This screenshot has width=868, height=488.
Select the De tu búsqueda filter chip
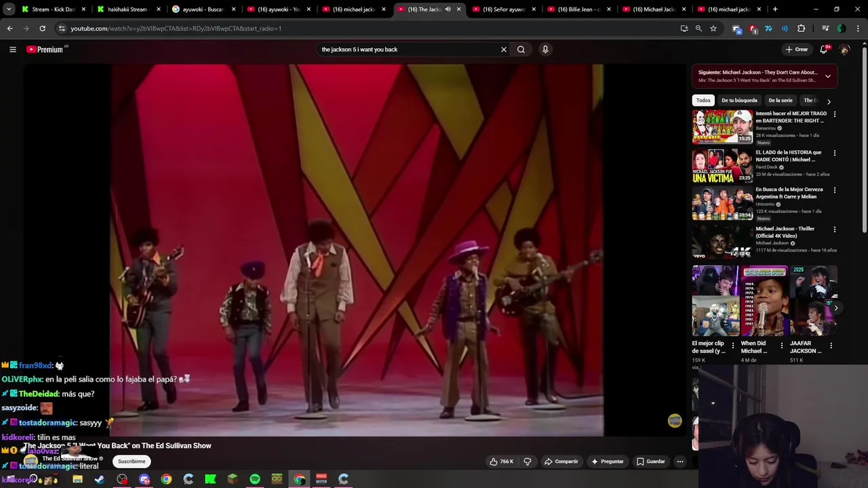739,100
